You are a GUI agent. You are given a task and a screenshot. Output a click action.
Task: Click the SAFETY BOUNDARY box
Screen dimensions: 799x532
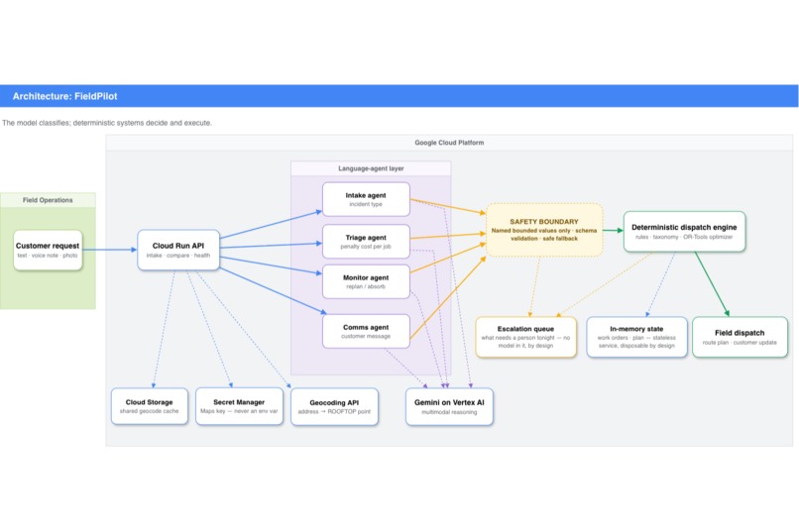[544, 230]
